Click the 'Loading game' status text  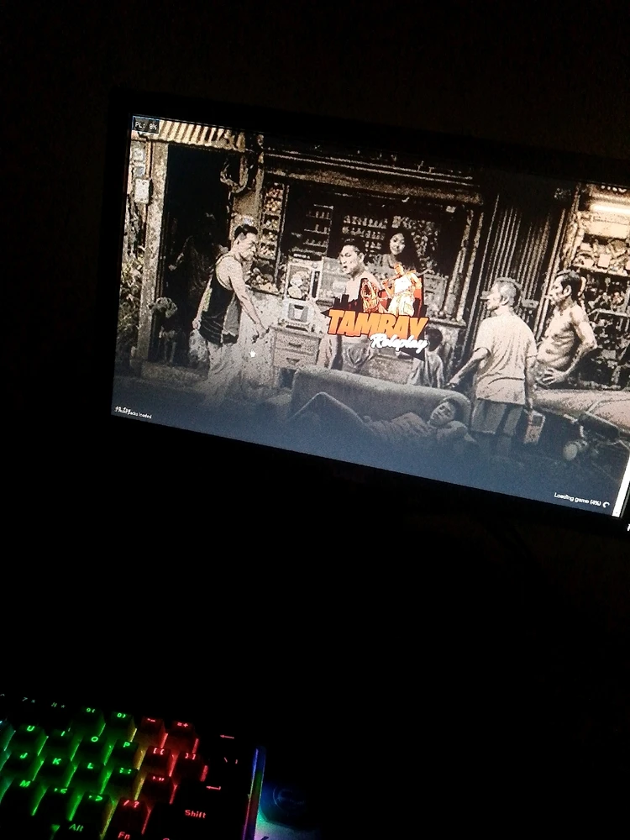pyautogui.click(x=578, y=499)
